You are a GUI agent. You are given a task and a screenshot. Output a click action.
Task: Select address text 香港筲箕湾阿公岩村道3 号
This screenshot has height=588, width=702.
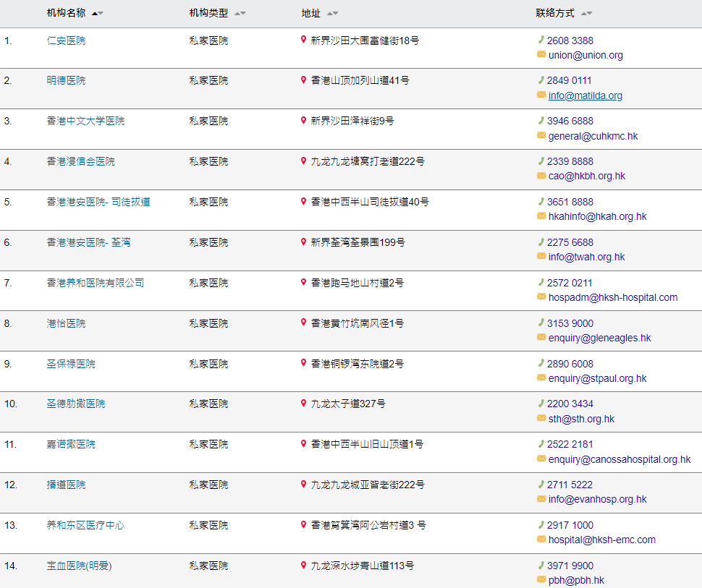coord(368,525)
